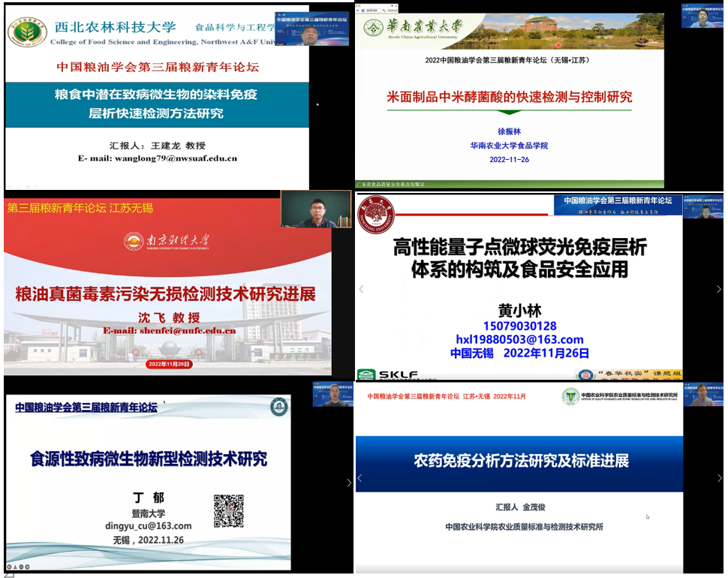The height and width of the screenshot is (578, 728).
Task: Go to next slide on quantum dot presentation
Action: [718, 289]
